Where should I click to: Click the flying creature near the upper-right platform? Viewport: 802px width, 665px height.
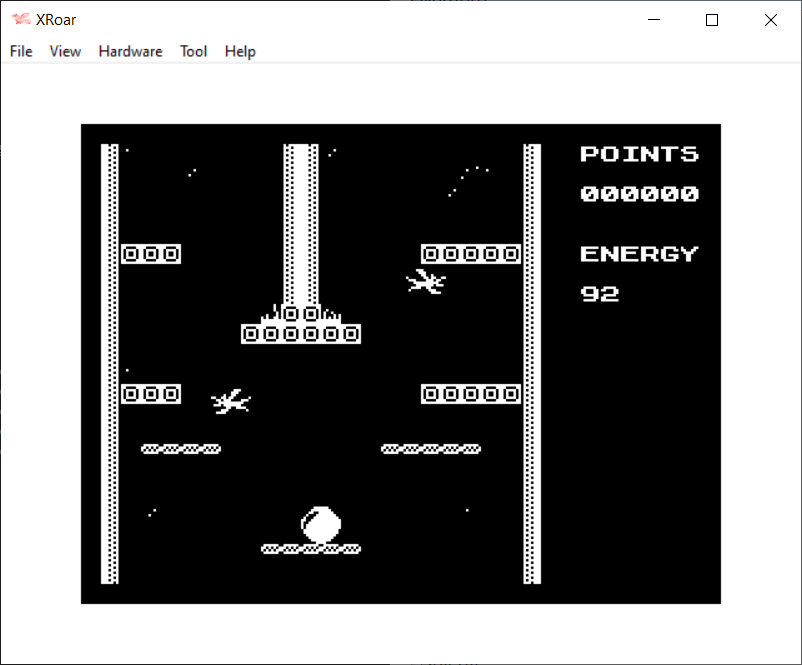(x=426, y=282)
